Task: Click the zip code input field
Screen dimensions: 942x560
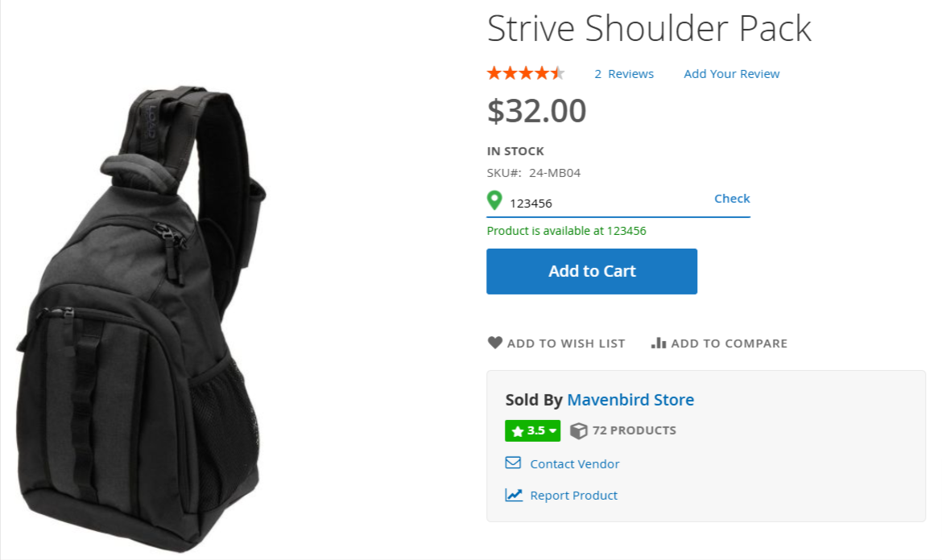Action: tap(607, 203)
